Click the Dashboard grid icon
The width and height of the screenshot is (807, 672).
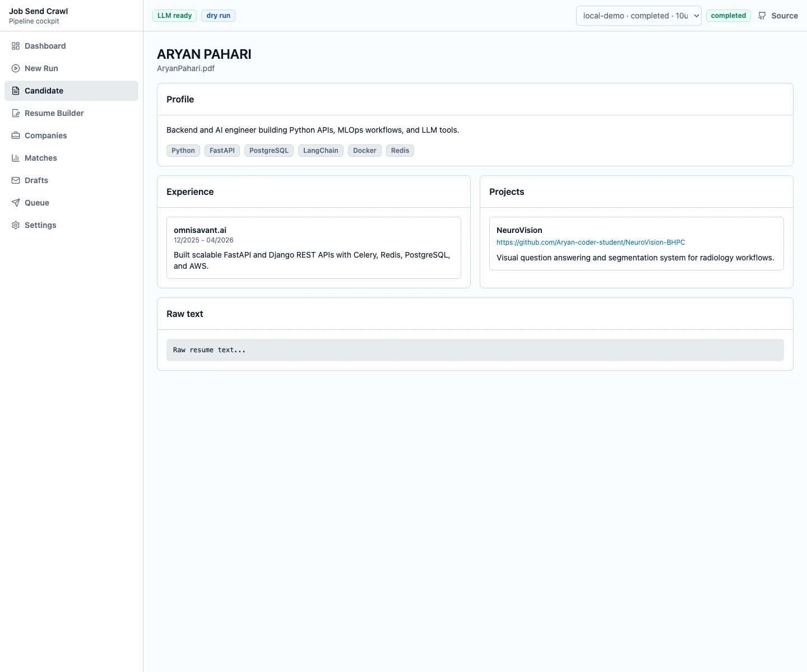[16, 46]
